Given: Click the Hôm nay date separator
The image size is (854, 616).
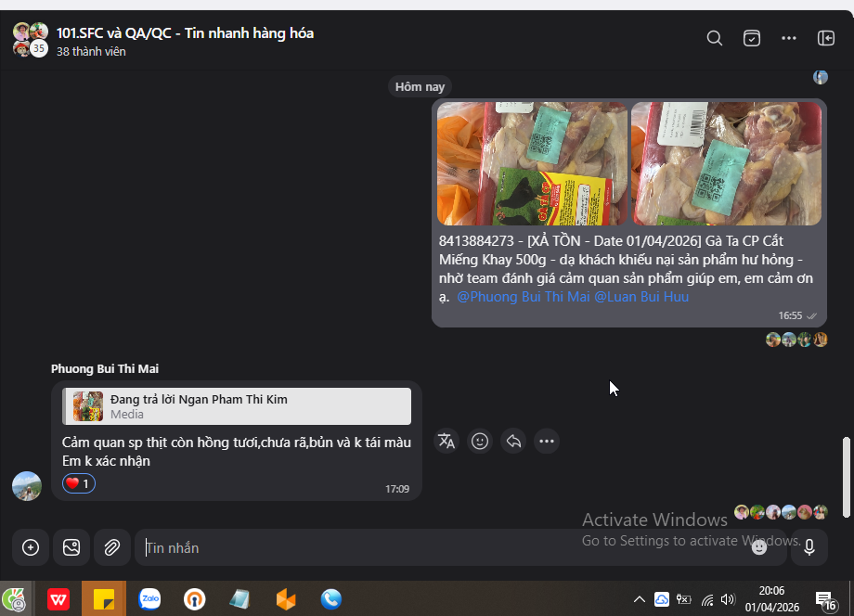Looking at the screenshot, I should (420, 86).
